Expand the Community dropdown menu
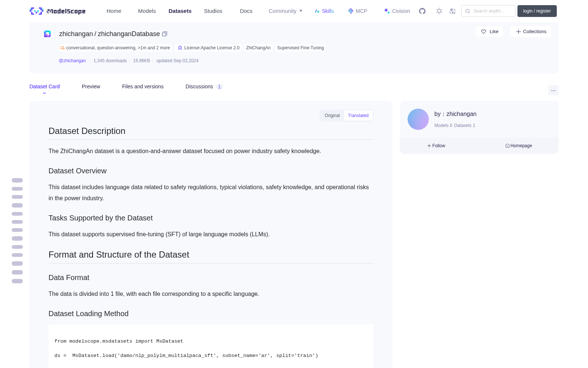The height and width of the screenshot is (368, 588). coord(286,11)
